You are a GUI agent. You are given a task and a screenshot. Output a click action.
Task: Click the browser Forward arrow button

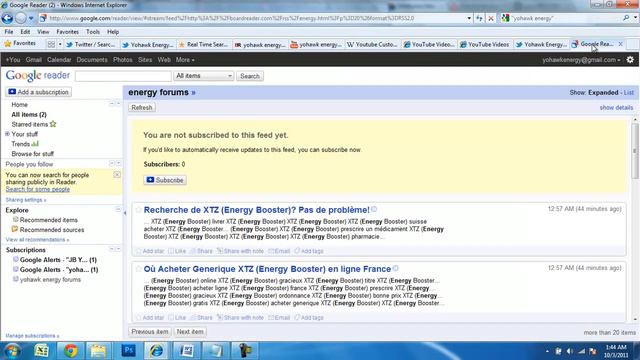click(21, 18)
